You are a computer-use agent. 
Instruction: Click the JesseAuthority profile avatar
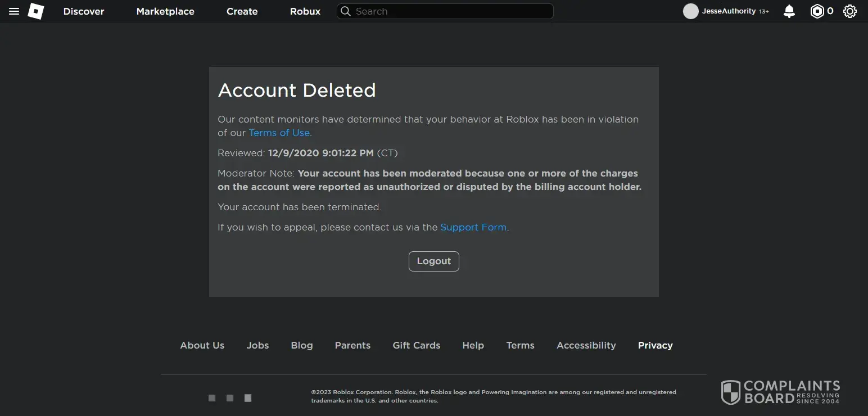click(690, 11)
